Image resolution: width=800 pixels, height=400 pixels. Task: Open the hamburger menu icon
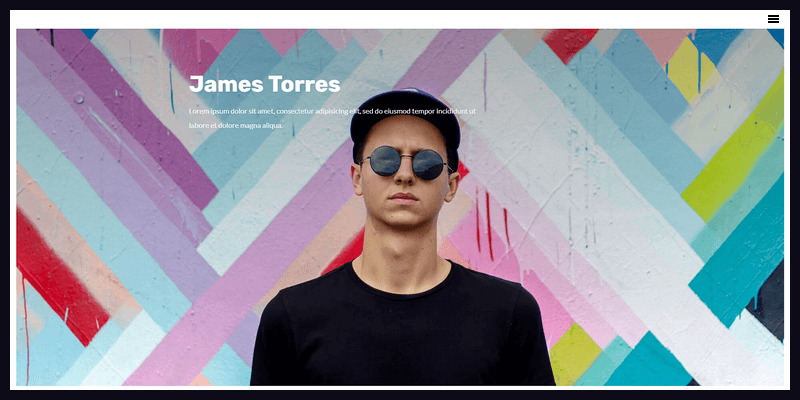pyautogui.click(x=773, y=19)
